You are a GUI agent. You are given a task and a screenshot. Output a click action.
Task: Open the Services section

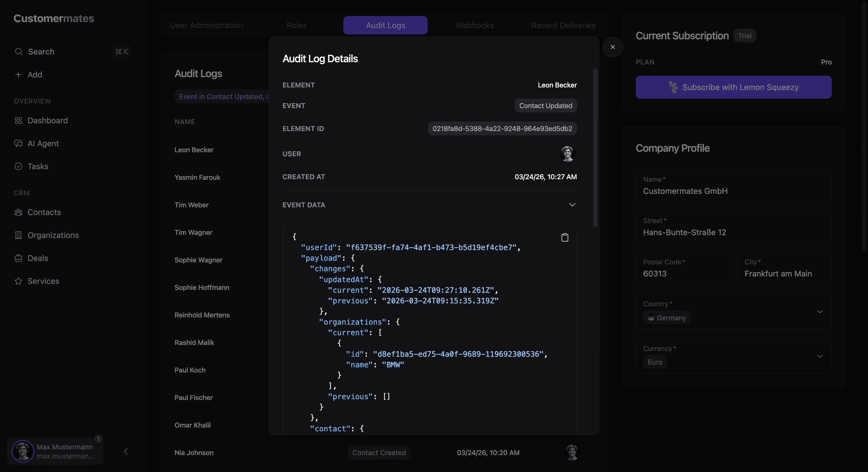[43, 281]
